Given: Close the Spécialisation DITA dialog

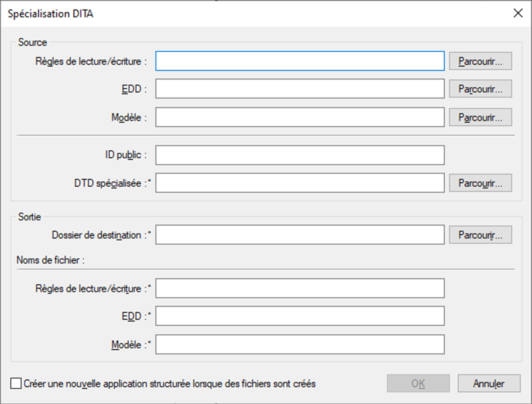Looking at the screenshot, I should tap(518, 13).
